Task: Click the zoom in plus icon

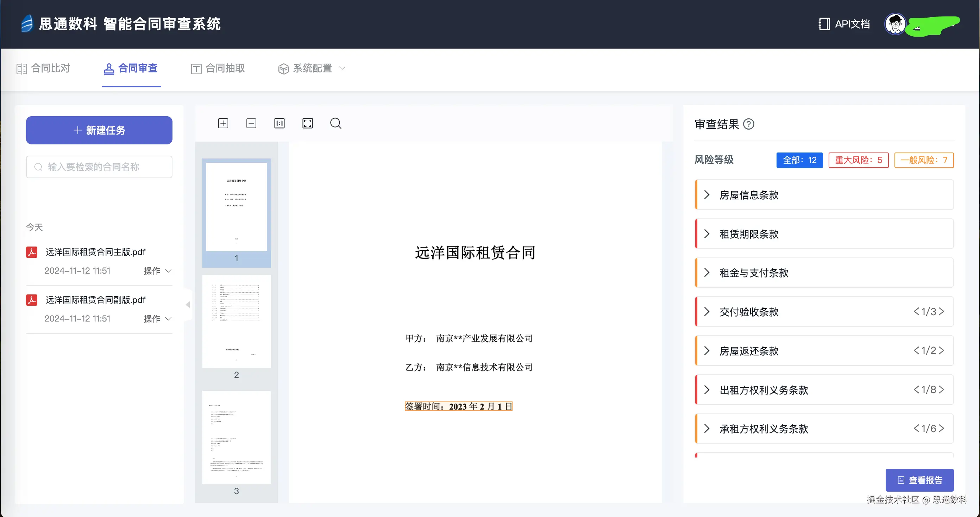Action: [223, 123]
